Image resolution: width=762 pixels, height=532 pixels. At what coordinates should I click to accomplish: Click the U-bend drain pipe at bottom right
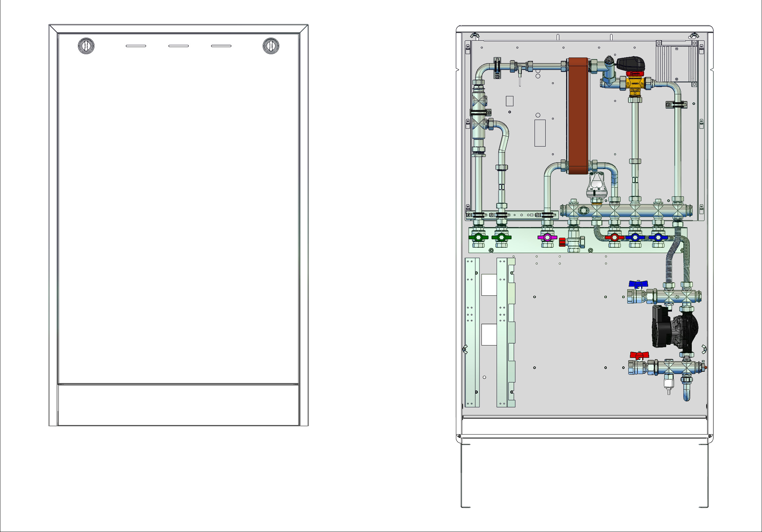coord(687,389)
